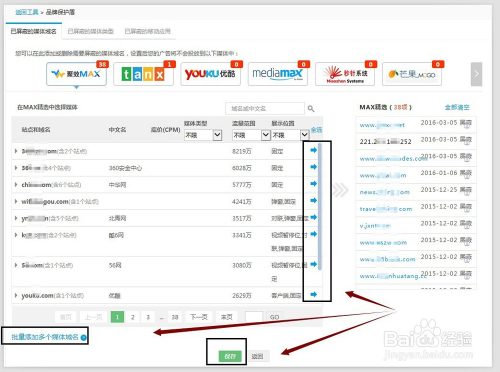Add the 56网 row via blue arrow

click(x=313, y=264)
